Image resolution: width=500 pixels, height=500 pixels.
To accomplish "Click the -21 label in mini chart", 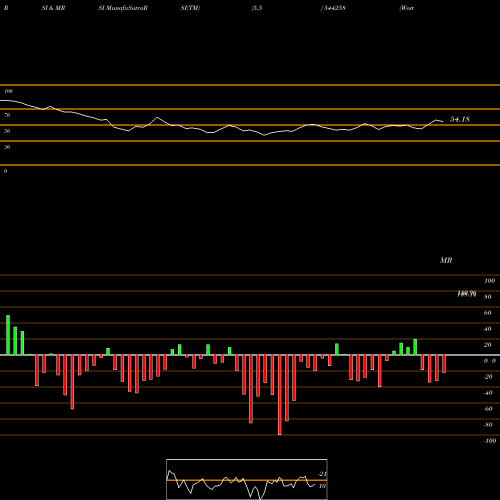I will click(322, 474).
